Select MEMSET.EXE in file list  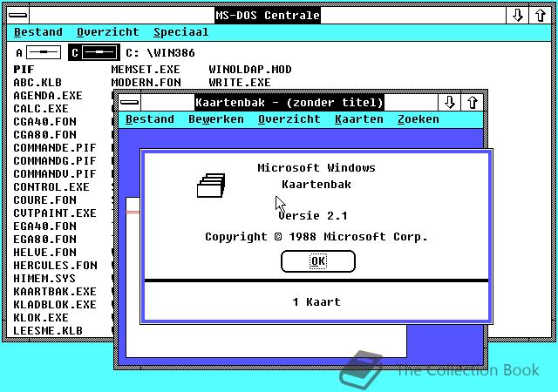[146, 70]
